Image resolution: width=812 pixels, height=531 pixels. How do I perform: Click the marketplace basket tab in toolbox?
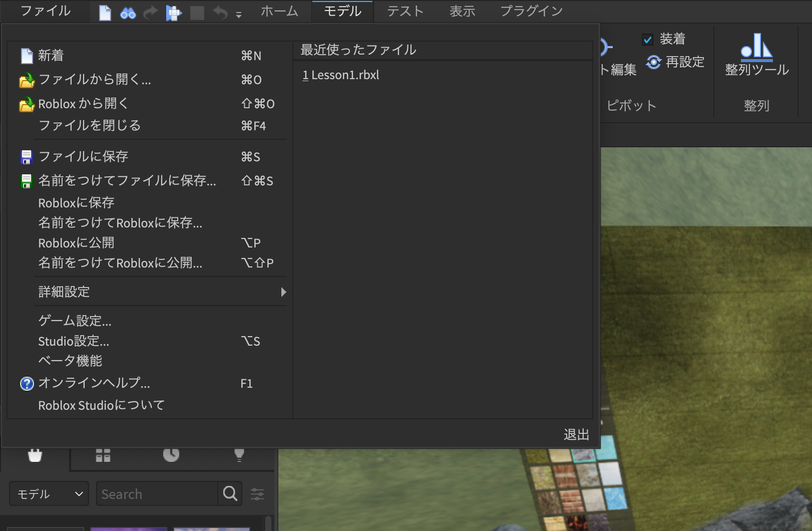(x=35, y=455)
